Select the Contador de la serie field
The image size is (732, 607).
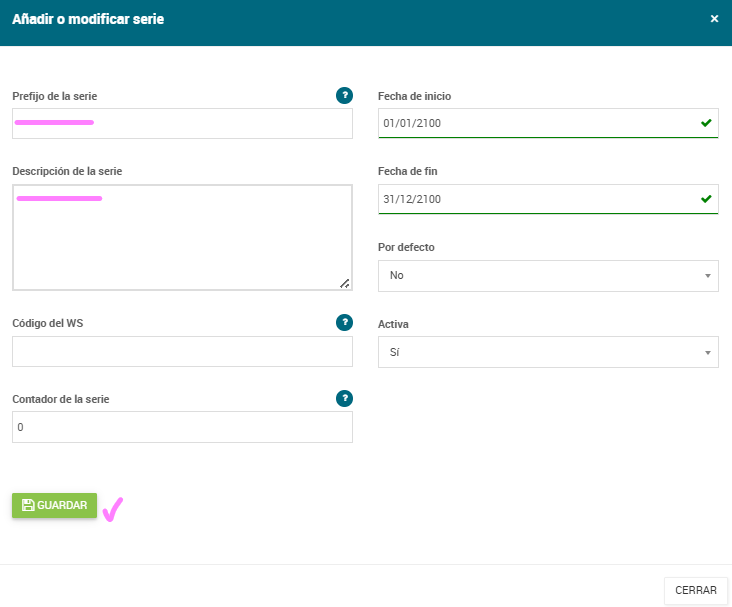(182, 427)
